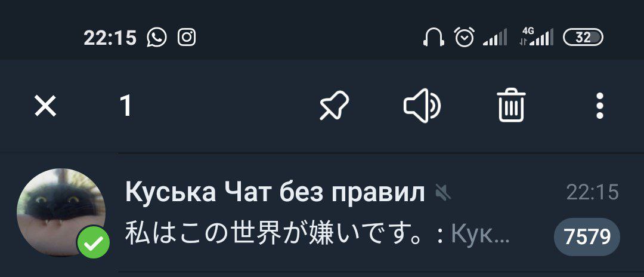Pin the selected chat with pin icon
The height and width of the screenshot is (277, 644).
tap(335, 106)
